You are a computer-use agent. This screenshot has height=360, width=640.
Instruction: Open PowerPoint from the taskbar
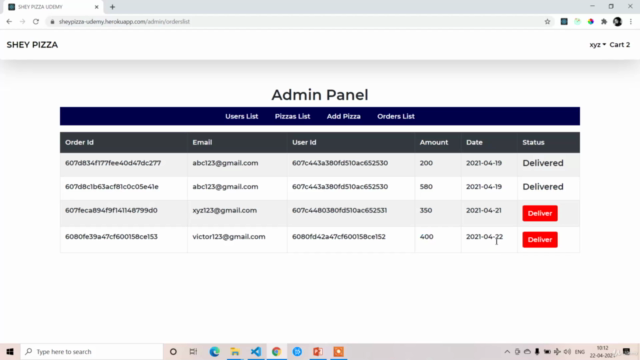318,351
